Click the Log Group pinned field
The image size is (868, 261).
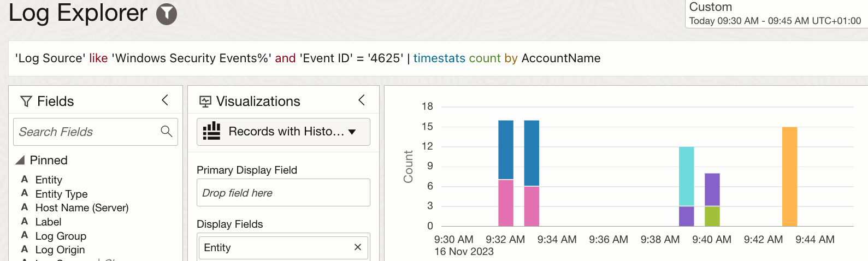pos(61,236)
